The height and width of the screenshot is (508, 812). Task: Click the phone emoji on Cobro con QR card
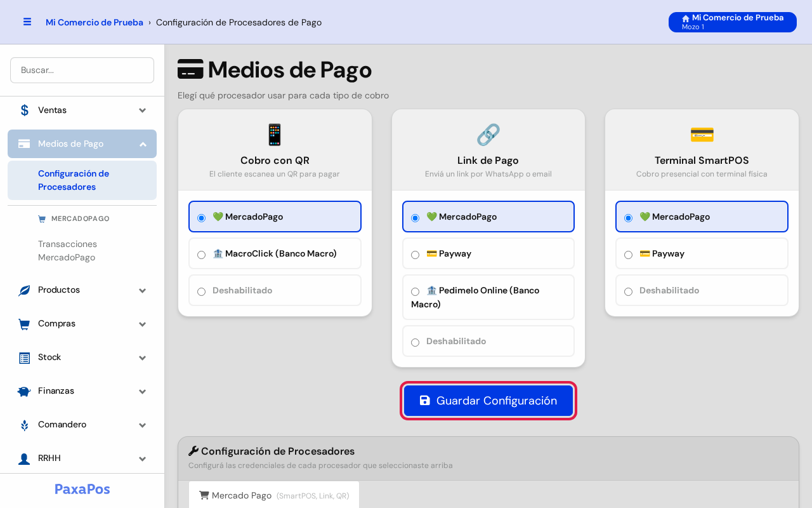pos(275,135)
